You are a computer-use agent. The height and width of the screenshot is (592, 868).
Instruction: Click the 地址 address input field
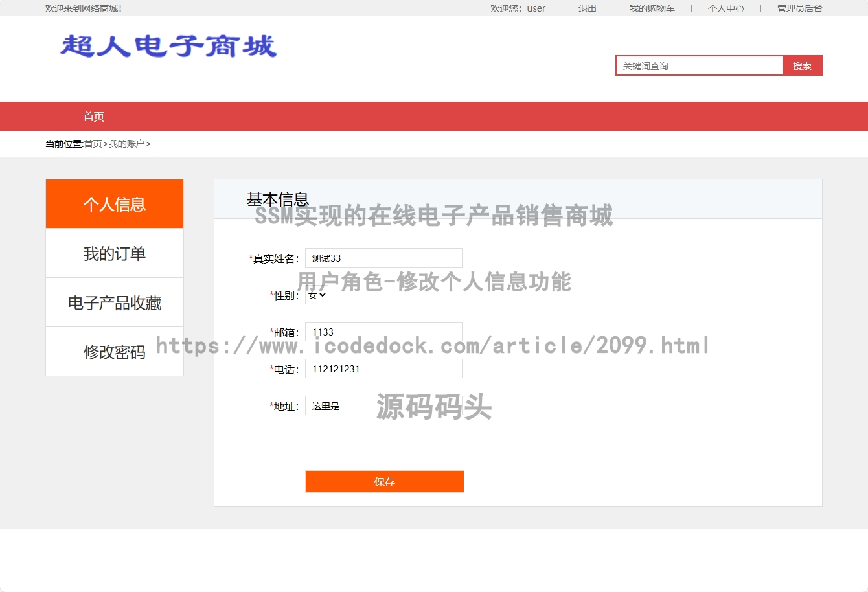(383, 405)
